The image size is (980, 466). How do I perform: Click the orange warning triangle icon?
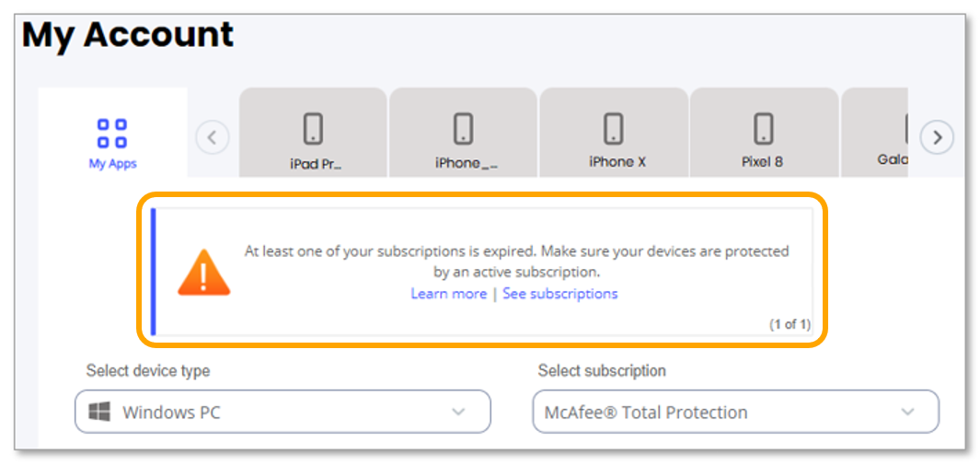pyautogui.click(x=204, y=273)
